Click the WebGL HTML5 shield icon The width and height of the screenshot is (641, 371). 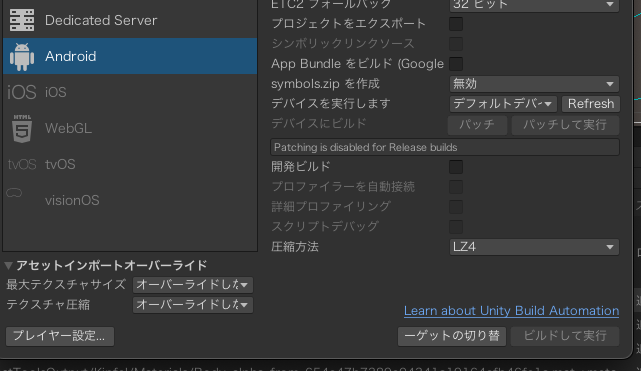click(22, 129)
